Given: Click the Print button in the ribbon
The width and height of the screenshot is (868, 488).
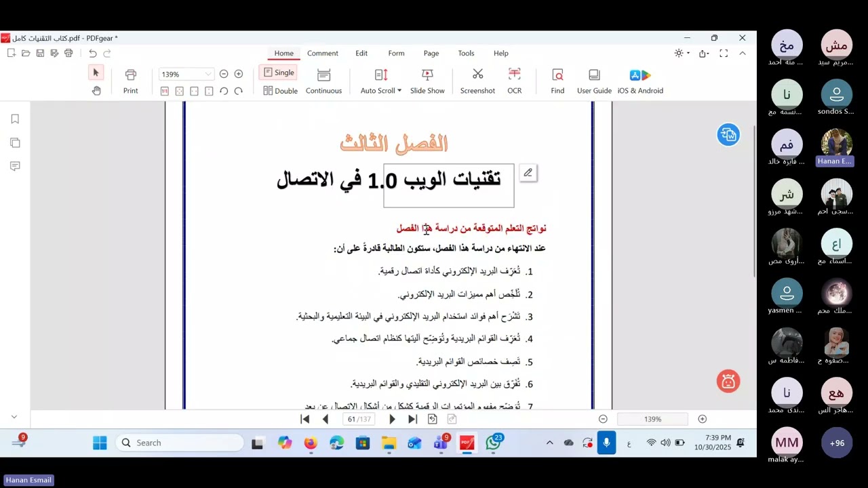Looking at the screenshot, I should point(130,81).
